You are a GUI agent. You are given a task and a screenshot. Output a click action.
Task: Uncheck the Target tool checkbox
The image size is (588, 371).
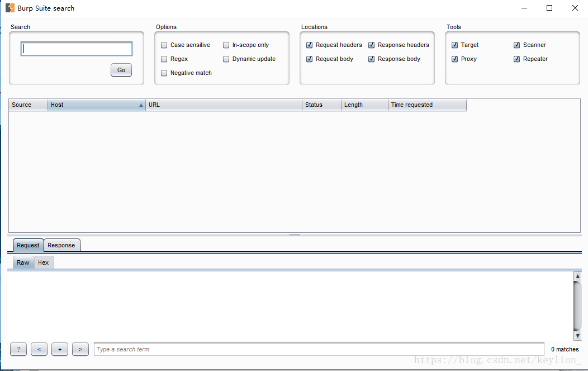(x=454, y=45)
